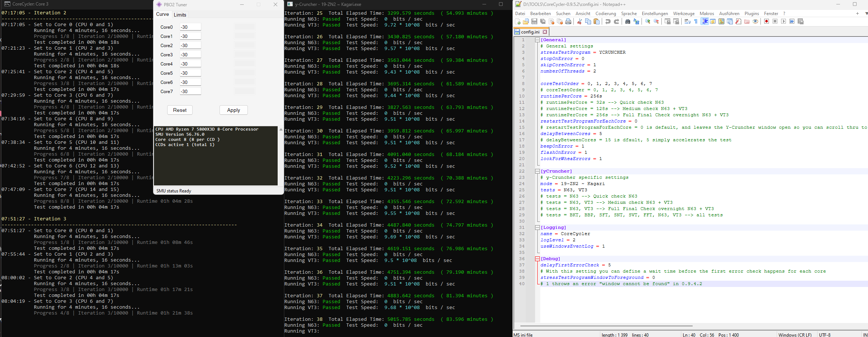
Task: Collapse the [Debug] section fold marker
Action: (x=537, y=259)
